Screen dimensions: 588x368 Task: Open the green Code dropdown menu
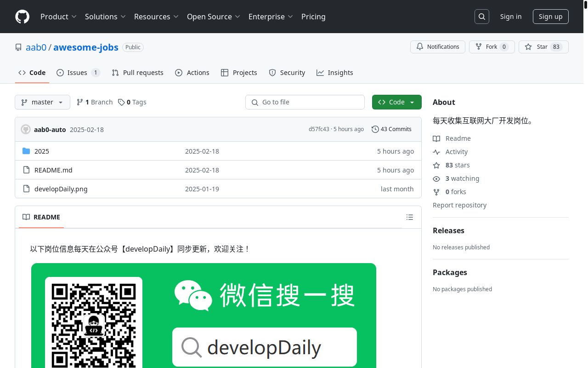pyautogui.click(x=397, y=102)
